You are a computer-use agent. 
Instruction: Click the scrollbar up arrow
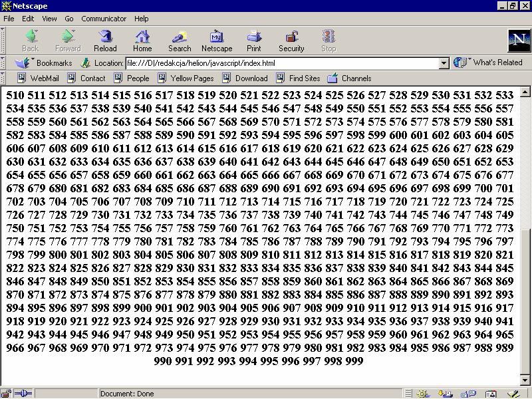pos(525,91)
